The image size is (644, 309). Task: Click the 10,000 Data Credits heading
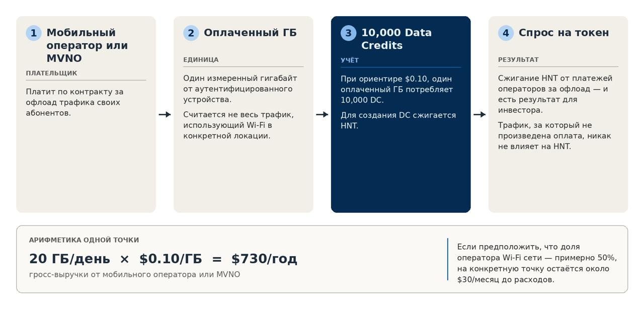pos(396,39)
